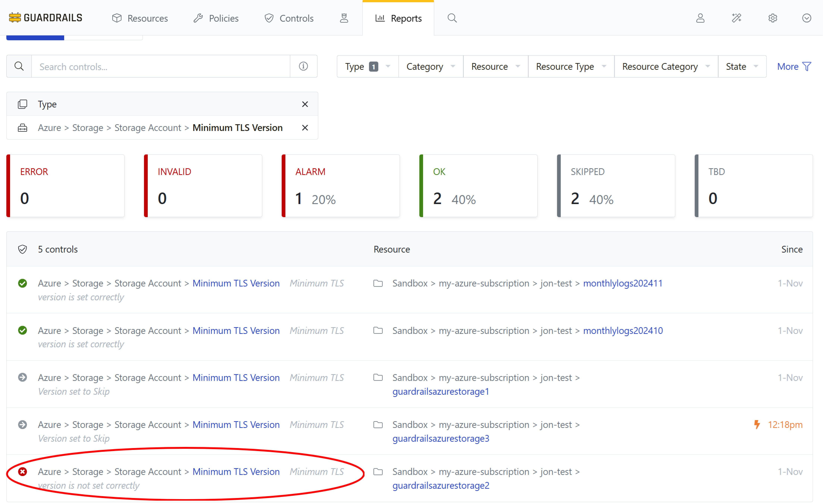This screenshot has height=504, width=823.
Task: Open the Resource Category dropdown
Action: (x=666, y=66)
